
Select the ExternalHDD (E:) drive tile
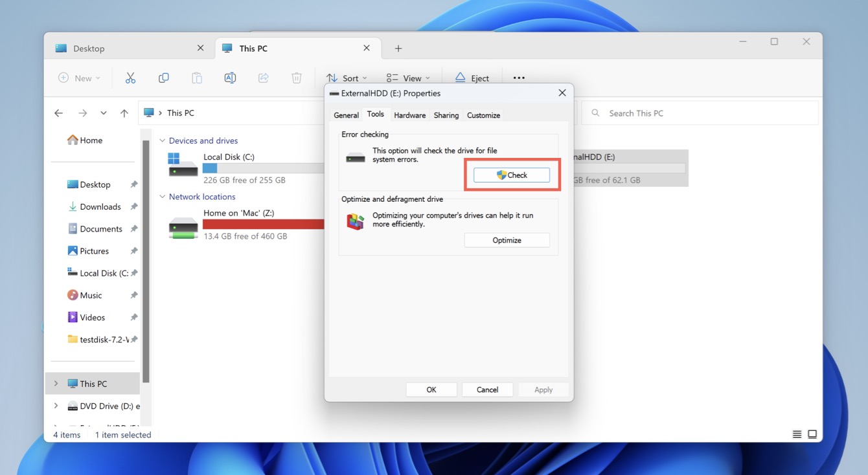[x=630, y=168]
